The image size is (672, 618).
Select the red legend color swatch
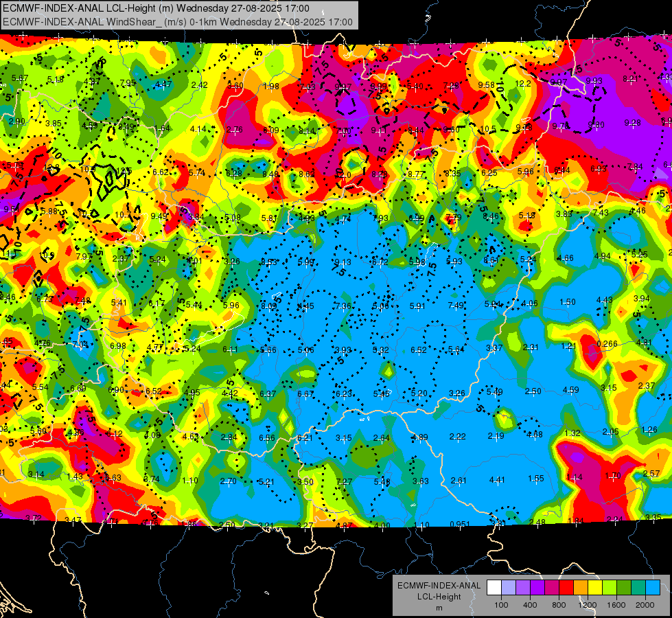pyautogui.click(x=566, y=588)
